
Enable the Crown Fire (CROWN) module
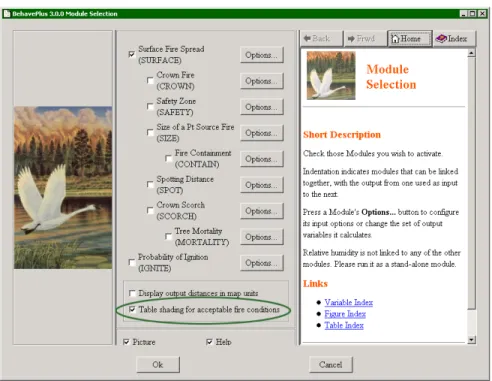150,80
